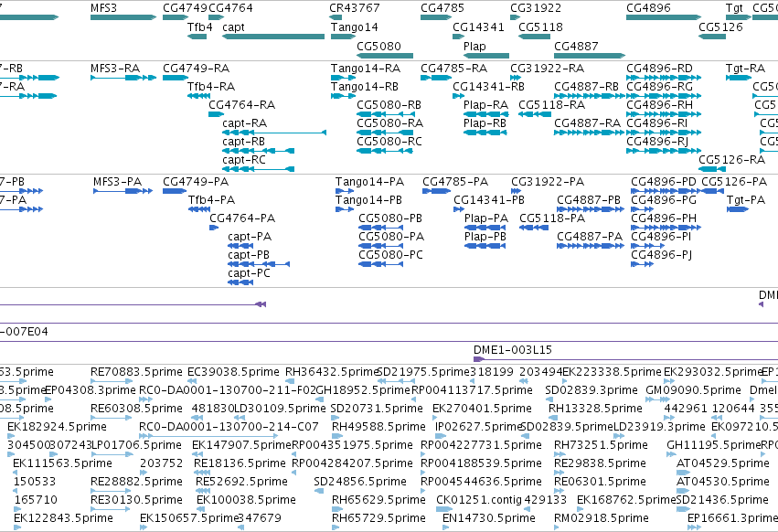Click the CG4749 gene label
Image resolution: width=778 pixels, height=532 pixels.
click(185, 8)
